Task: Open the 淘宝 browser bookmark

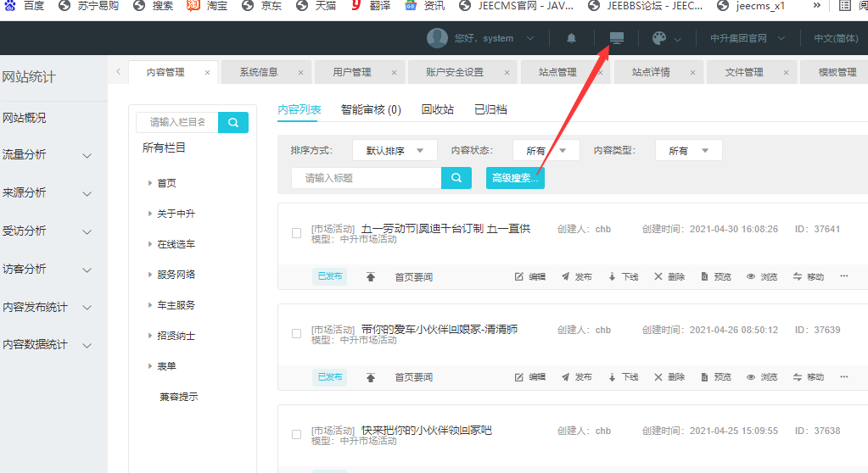Action: [x=208, y=6]
